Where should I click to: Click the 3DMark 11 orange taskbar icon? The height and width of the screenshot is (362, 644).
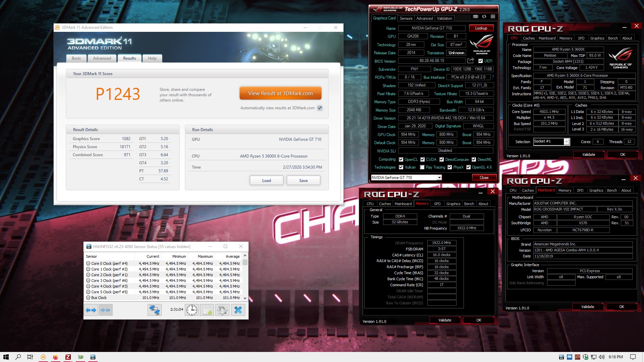pyautogui.click(x=43, y=357)
